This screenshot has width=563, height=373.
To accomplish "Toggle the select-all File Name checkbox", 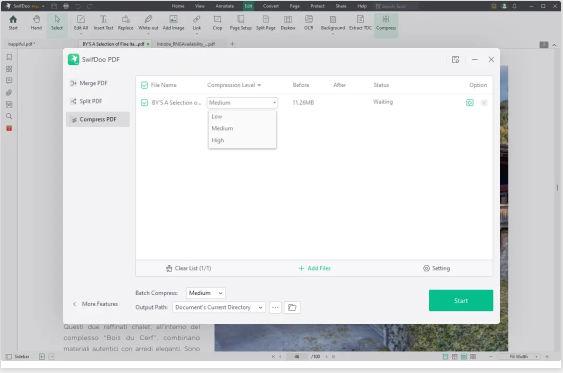I will click(x=144, y=85).
